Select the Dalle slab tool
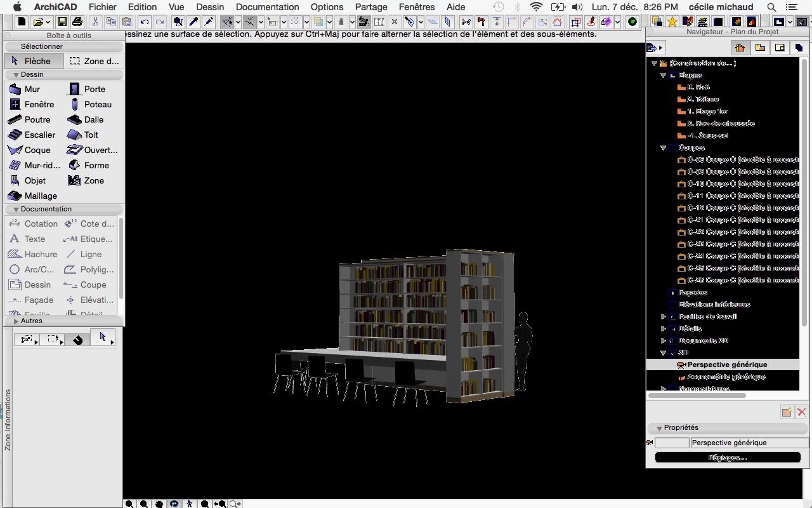 (86, 120)
